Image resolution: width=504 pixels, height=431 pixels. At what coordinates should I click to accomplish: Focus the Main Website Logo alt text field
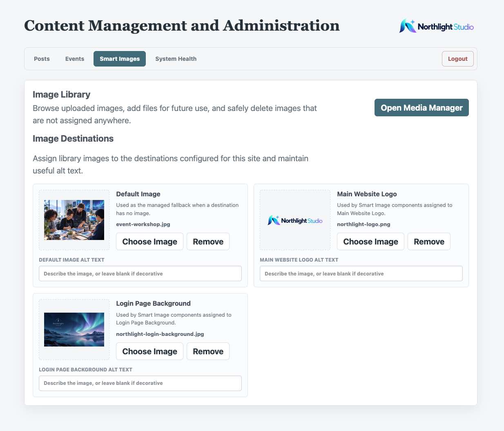[361, 273]
